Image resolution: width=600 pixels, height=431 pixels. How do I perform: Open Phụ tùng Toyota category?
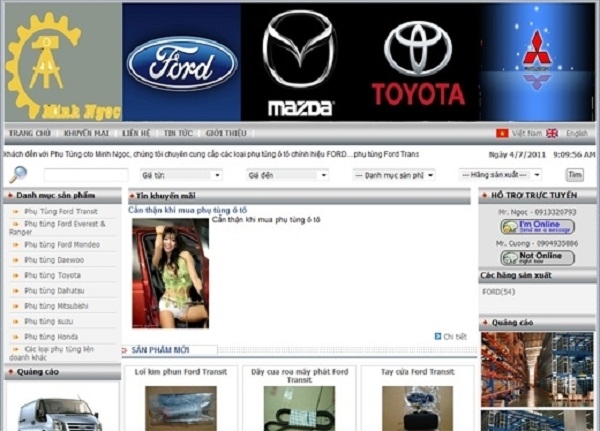click(52, 276)
